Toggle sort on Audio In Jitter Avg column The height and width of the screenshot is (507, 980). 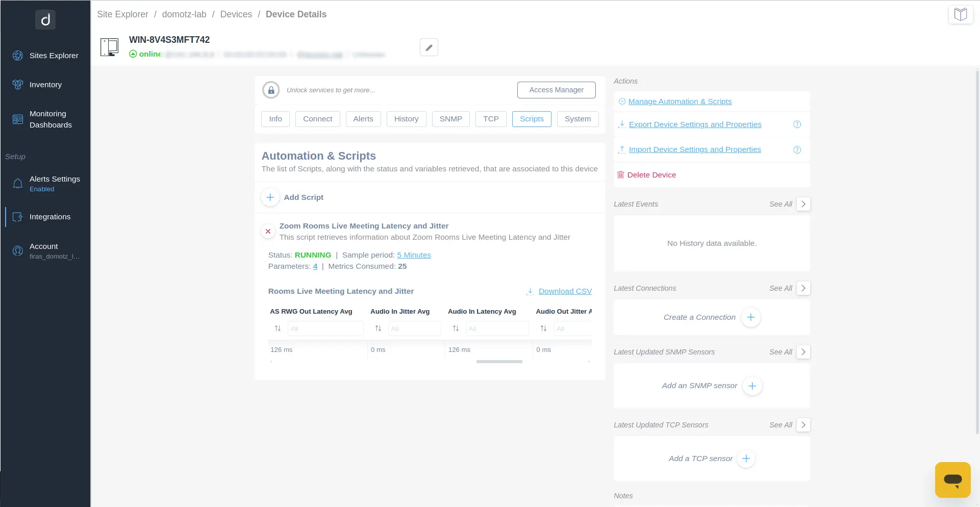(378, 328)
